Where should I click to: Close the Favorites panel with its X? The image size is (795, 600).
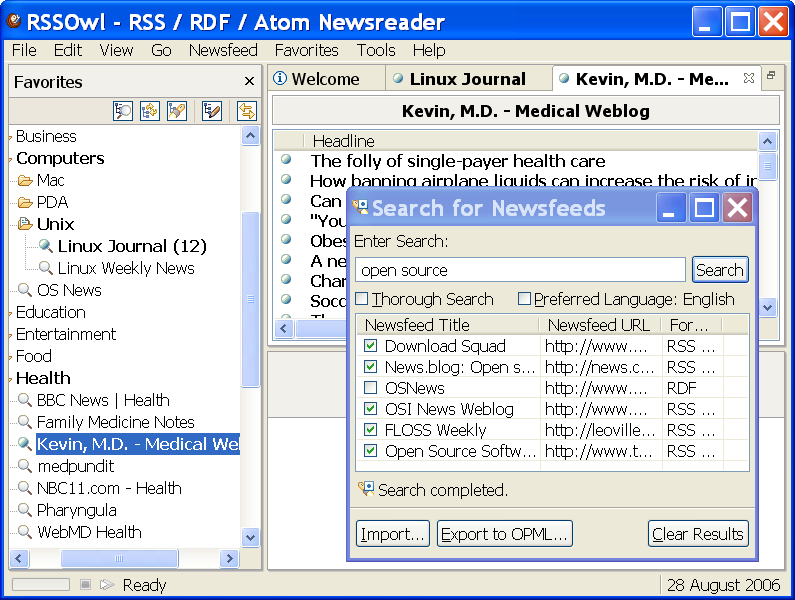(x=249, y=81)
